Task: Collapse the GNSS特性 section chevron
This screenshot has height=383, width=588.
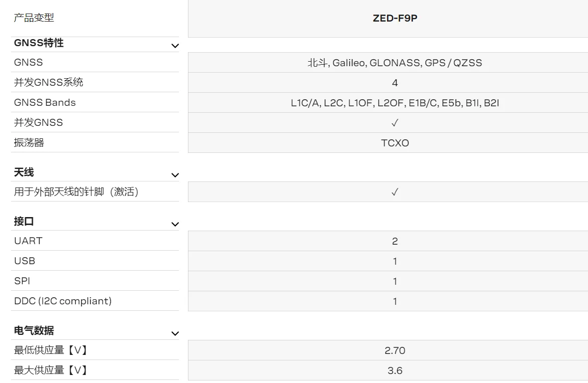Action: 175,46
